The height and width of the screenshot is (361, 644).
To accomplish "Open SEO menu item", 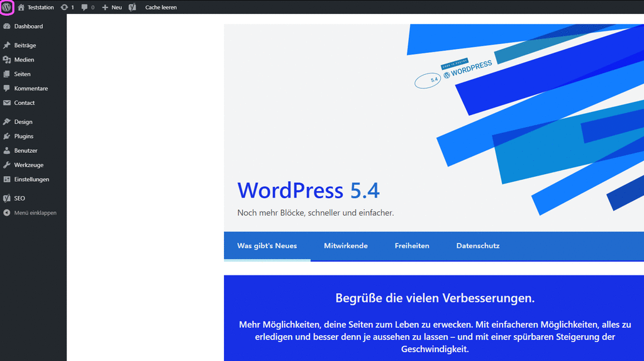I will coord(19,198).
